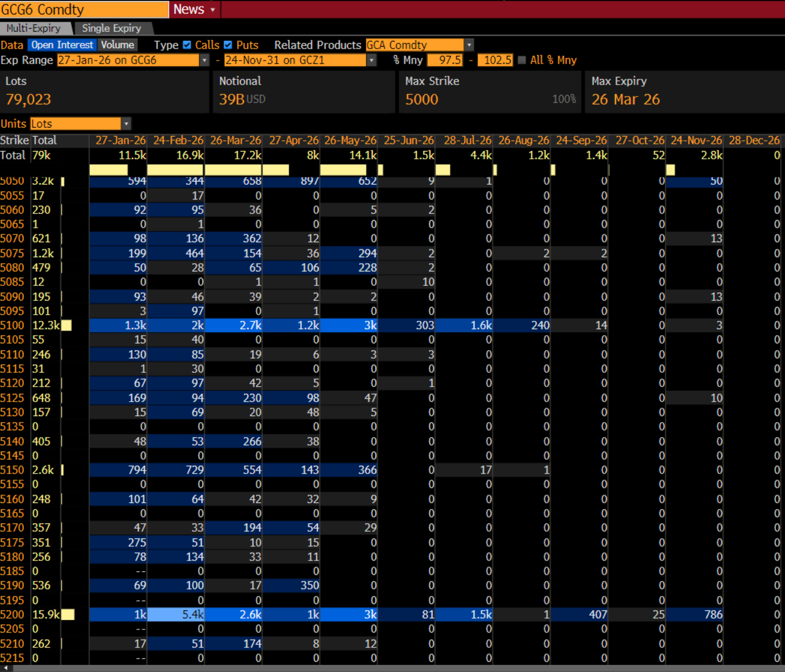Open the Exp Range end date dropdown
Viewport: 785px width, 672px height.
(372, 60)
